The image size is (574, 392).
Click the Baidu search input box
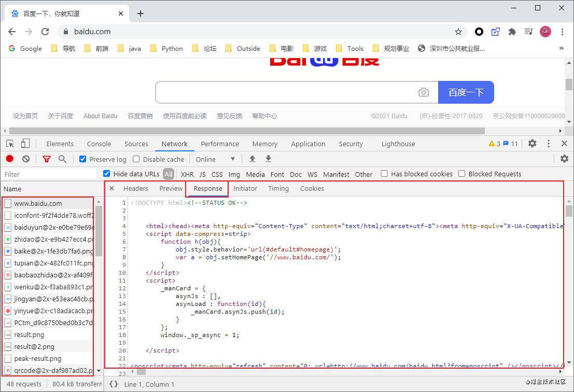(287, 92)
